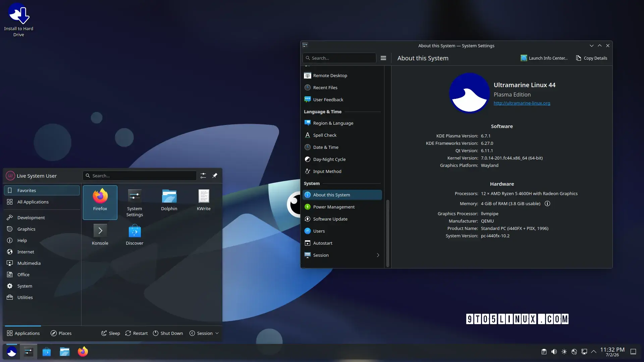644x362 pixels.
Task: Click the System Settings sidebar scrollbar
Action: point(388,233)
